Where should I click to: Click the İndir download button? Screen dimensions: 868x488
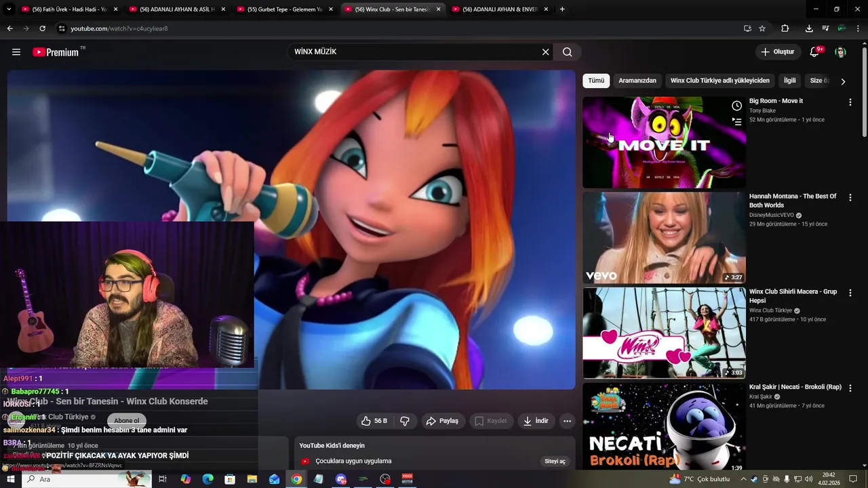[536, 421]
